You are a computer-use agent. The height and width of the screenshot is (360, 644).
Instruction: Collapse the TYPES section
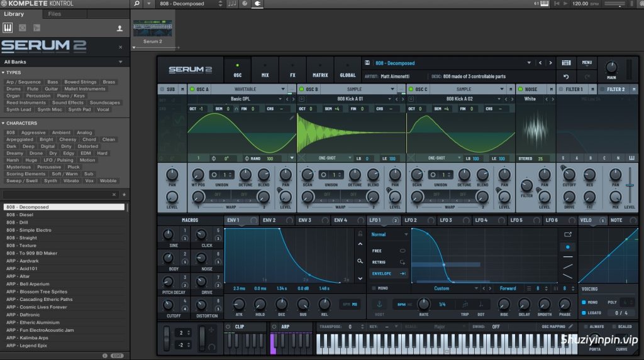(3, 73)
